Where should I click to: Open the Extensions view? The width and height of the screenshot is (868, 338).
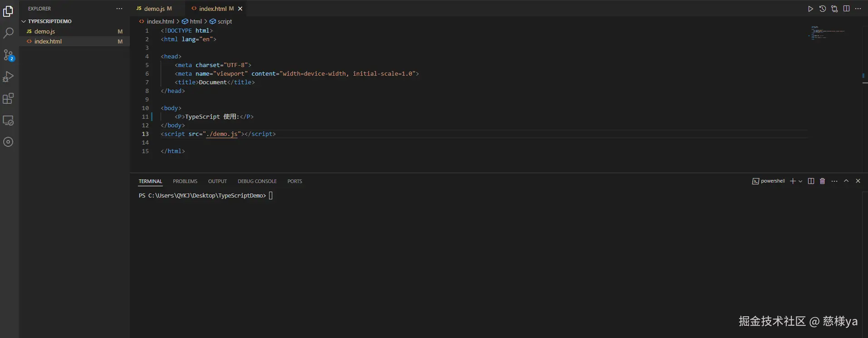[9, 98]
